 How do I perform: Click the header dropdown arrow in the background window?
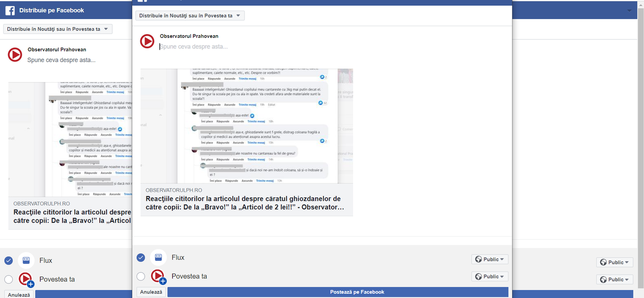pyautogui.click(x=629, y=11)
